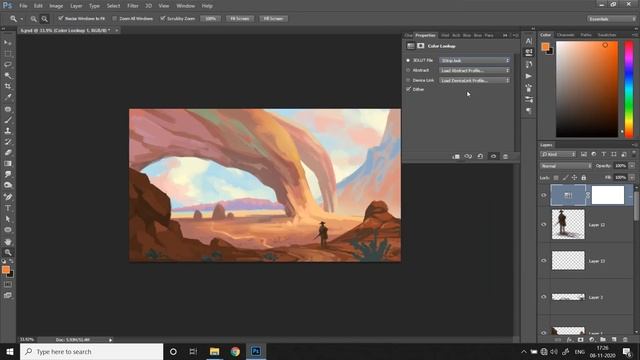Hide Layer 13 with its eye icon
Screen dimensions: 640x360
coord(544,260)
